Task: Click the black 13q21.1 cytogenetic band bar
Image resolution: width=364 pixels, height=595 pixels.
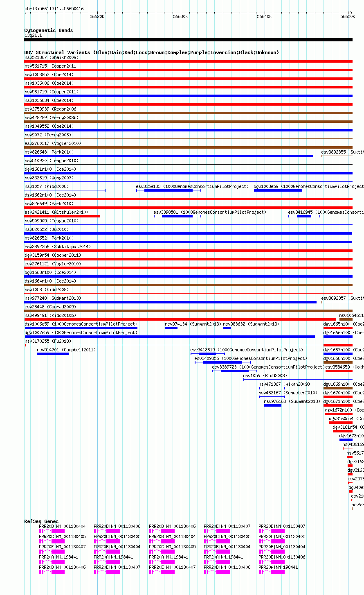Action: (189, 40)
